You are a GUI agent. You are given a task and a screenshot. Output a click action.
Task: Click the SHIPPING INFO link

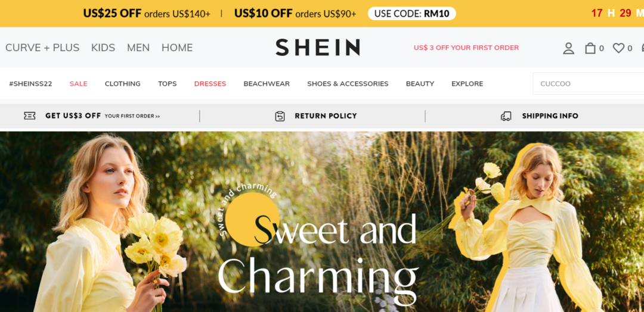[x=550, y=116]
